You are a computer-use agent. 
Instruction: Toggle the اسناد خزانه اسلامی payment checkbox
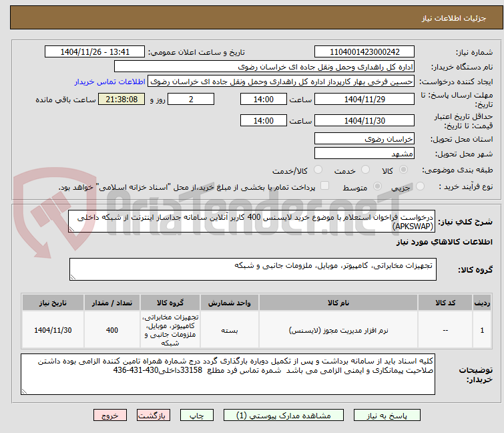(325, 186)
